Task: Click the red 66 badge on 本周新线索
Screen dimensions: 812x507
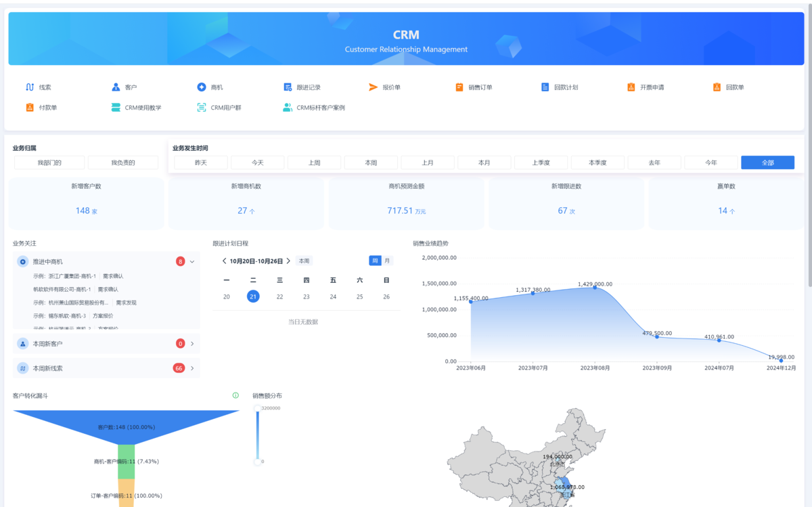Action: point(179,368)
